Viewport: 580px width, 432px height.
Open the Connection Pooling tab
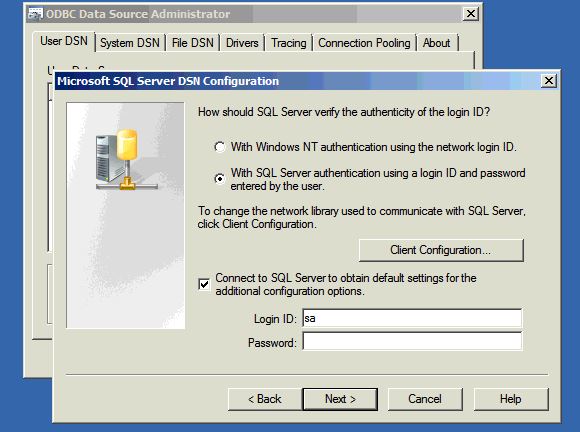[x=364, y=43]
